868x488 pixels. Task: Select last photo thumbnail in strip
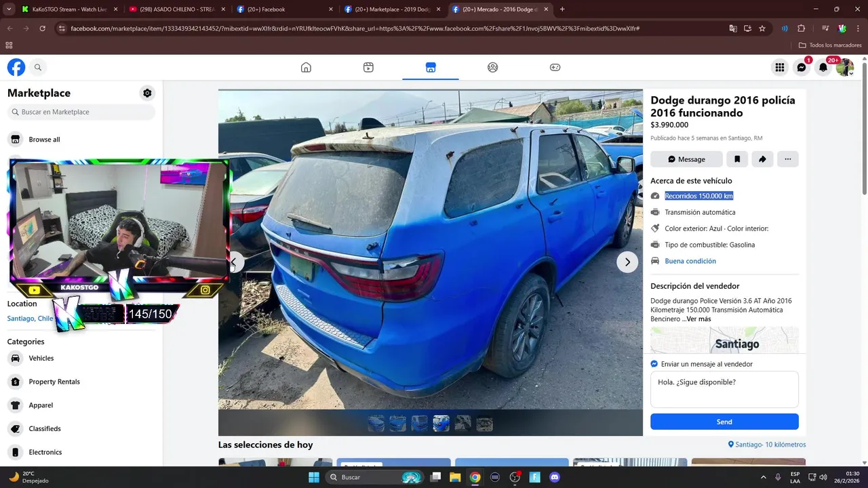[x=484, y=424]
